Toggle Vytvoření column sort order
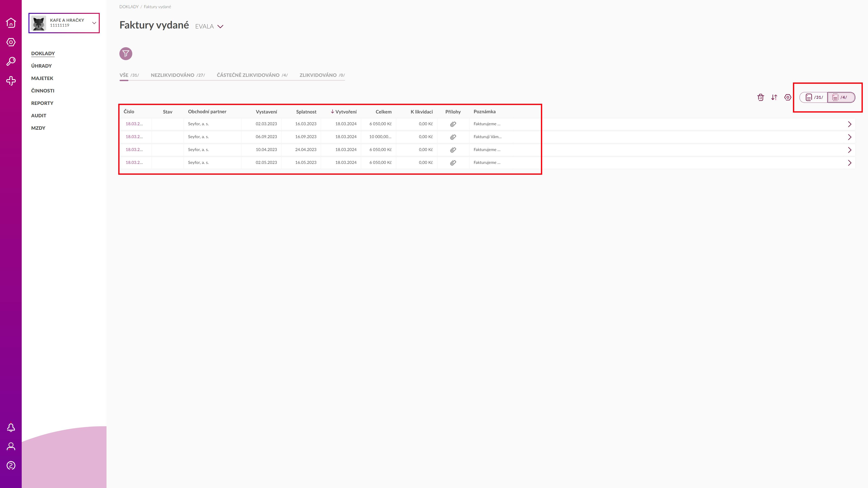 [344, 112]
